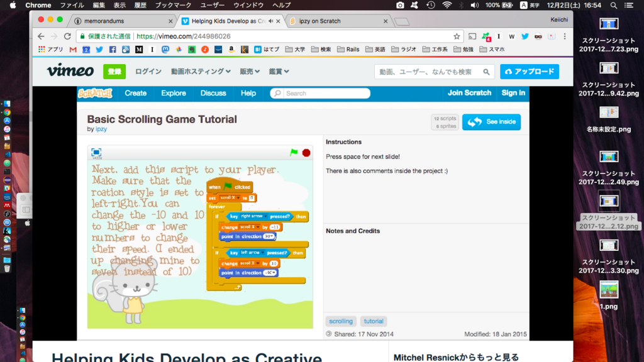Click the Join Scratch link
This screenshot has width=644, height=362.
coord(469,93)
